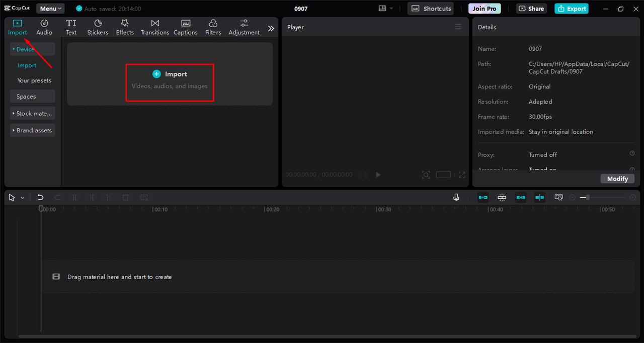Click the Player ratio box
This screenshot has width=644, height=343.
click(443, 175)
